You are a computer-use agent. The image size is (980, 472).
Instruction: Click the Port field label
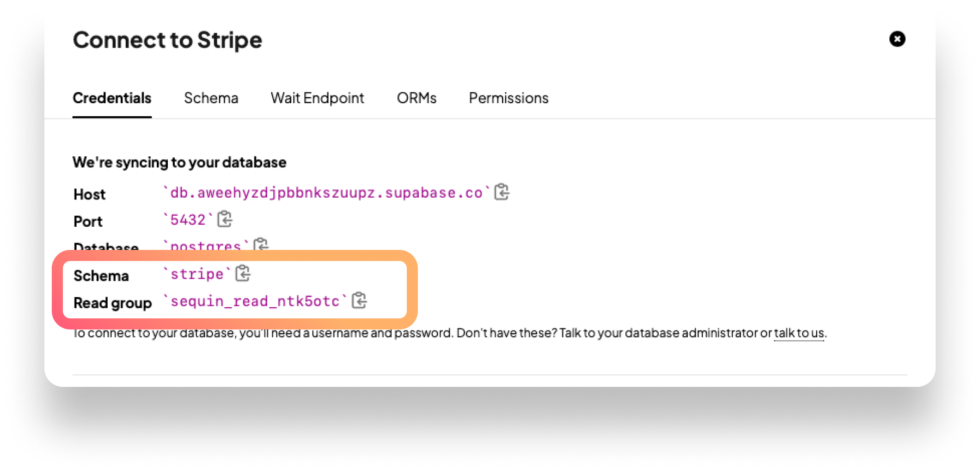(x=88, y=221)
